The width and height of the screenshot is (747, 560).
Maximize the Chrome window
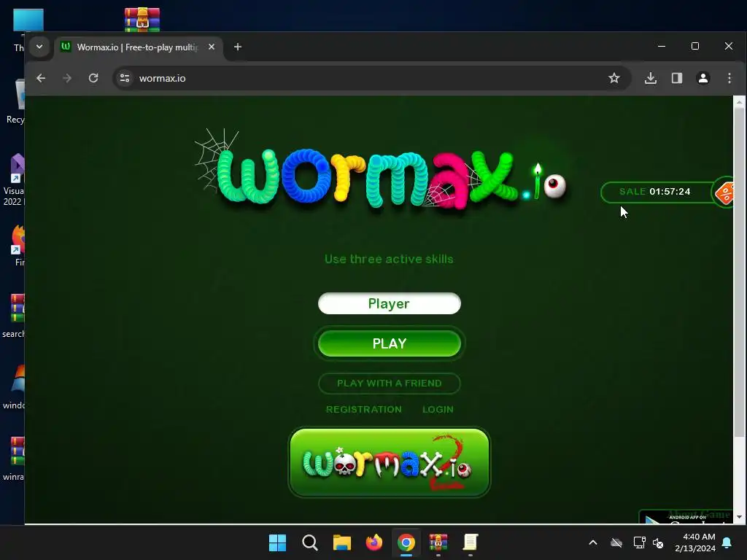click(695, 46)
